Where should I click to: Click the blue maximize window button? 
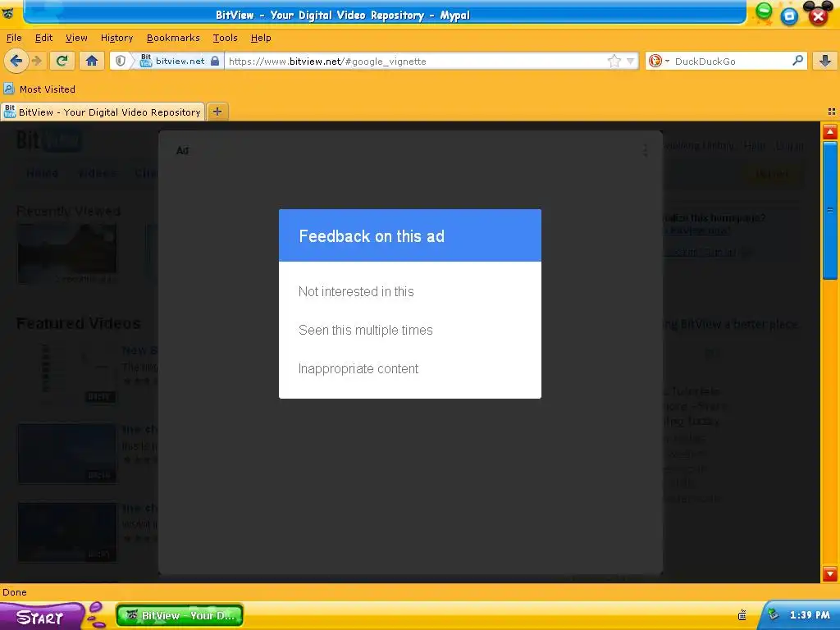click(789, 16)
